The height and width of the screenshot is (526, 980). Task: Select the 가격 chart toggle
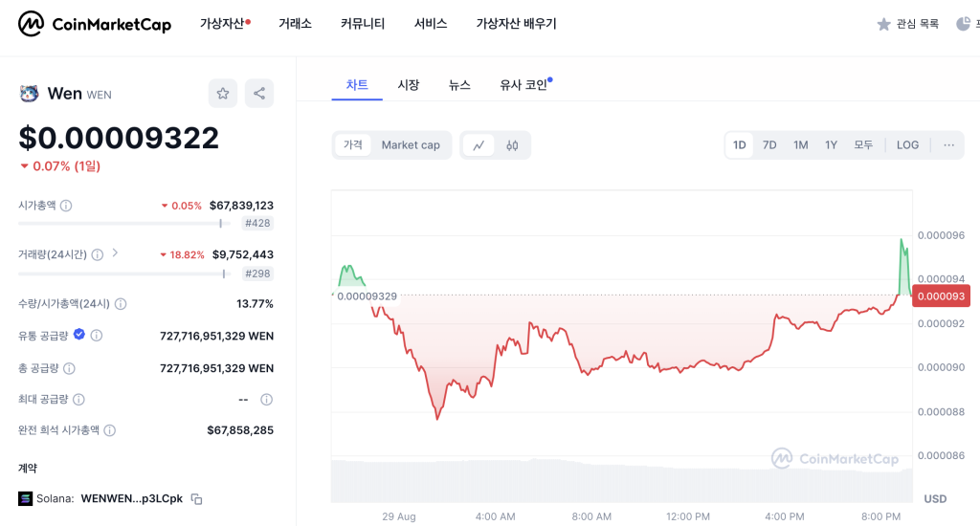pyautogui.click(x=353, y=145)
